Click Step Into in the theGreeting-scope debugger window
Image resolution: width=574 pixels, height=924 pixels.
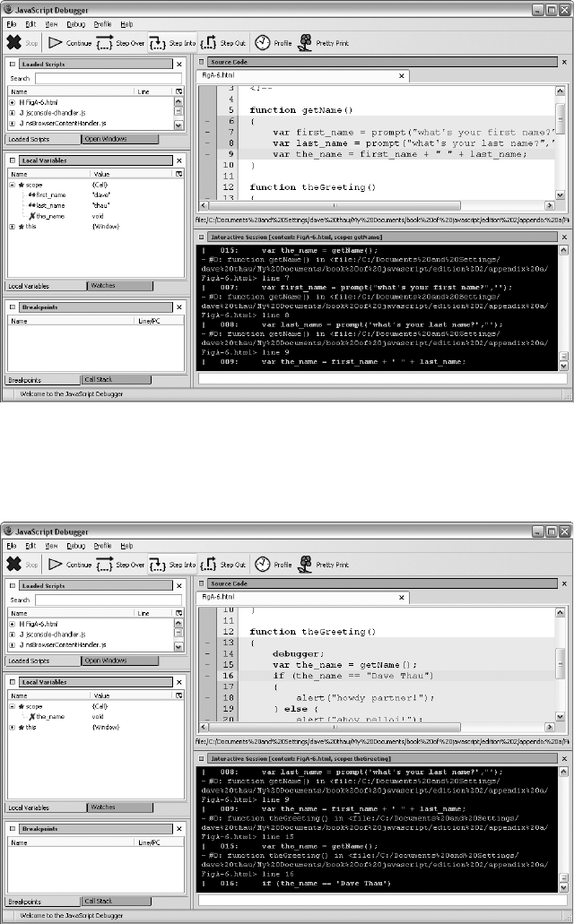(x=172, y=565)
